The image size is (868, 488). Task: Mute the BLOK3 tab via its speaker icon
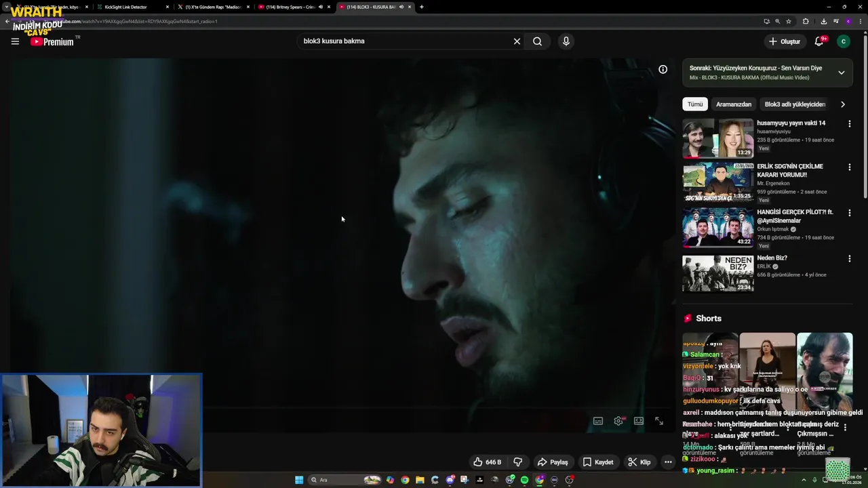coord(401,7)
